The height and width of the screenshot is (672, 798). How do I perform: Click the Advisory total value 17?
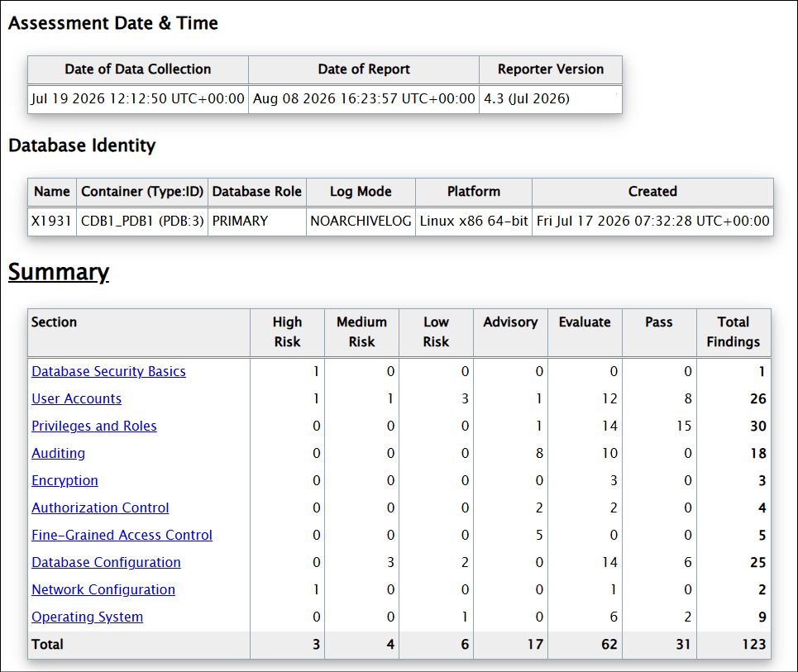pos(535,645)
